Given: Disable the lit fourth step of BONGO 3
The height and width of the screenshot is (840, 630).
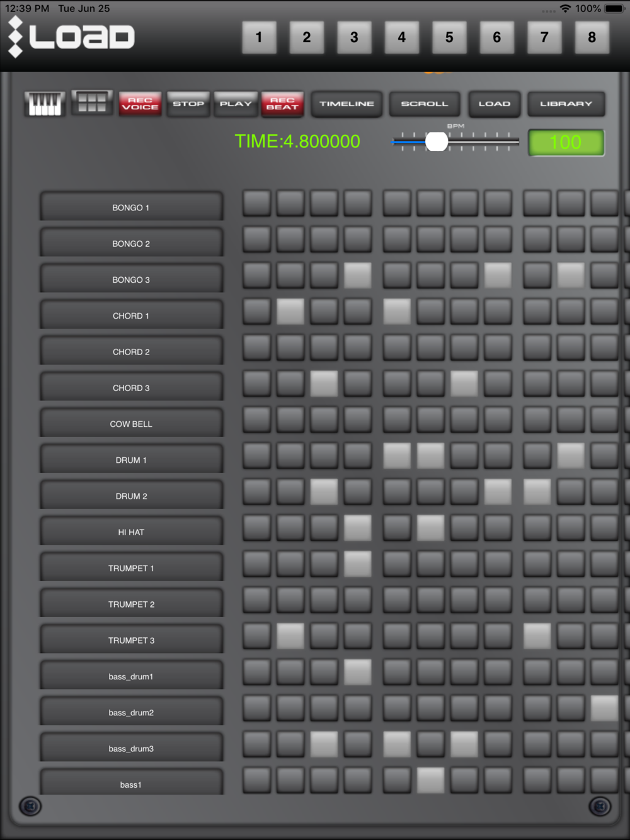Looking at the screenshot, I should 358,275.
